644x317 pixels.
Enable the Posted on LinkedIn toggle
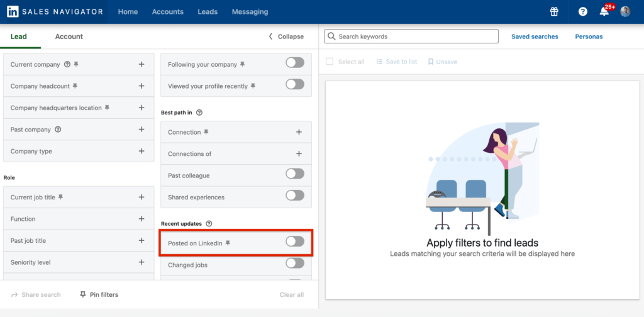[x=294, y=242]
